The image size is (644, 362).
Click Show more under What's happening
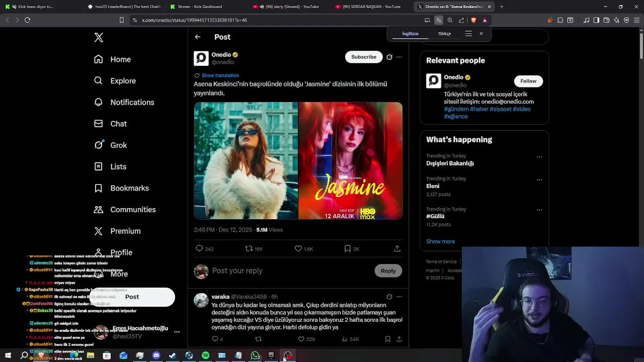440,241
